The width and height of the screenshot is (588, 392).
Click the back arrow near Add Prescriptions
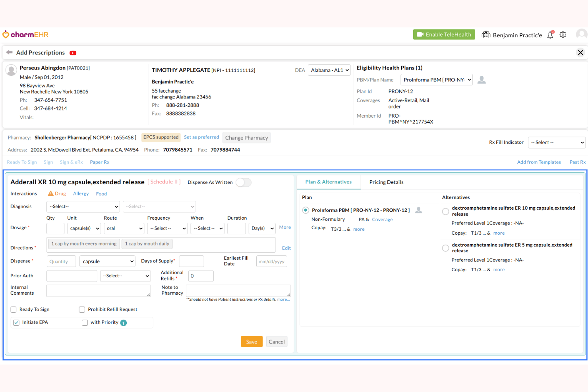9,52
